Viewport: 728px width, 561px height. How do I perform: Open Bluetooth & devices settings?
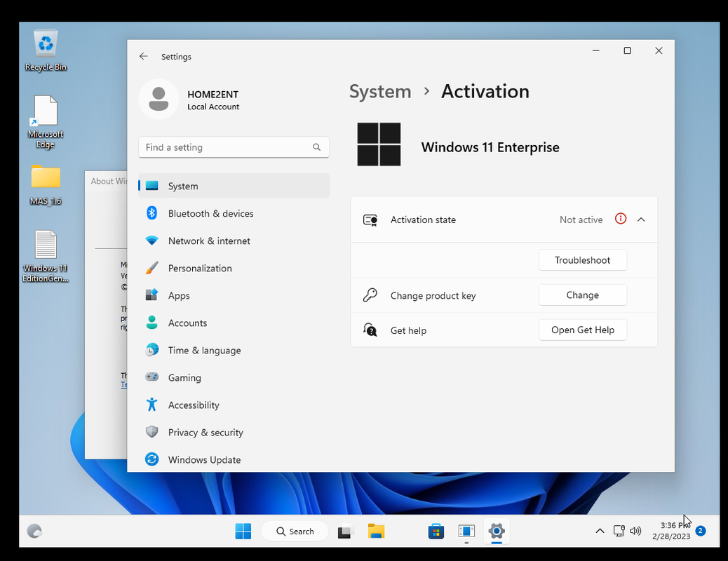(x=234, y=213)
